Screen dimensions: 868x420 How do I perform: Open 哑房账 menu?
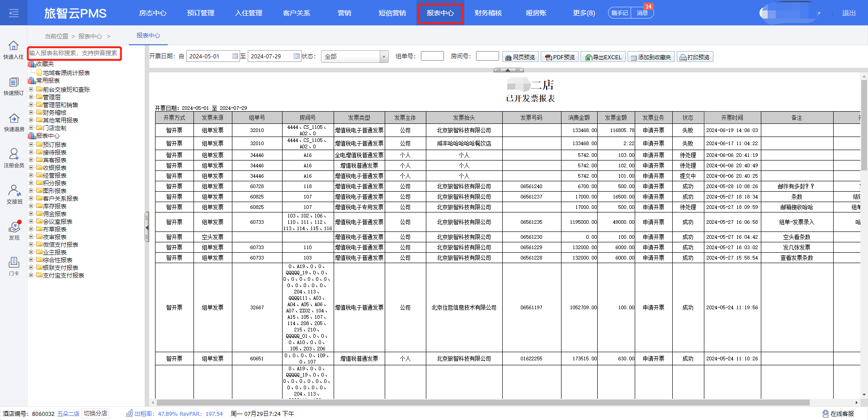click(536, 13)
